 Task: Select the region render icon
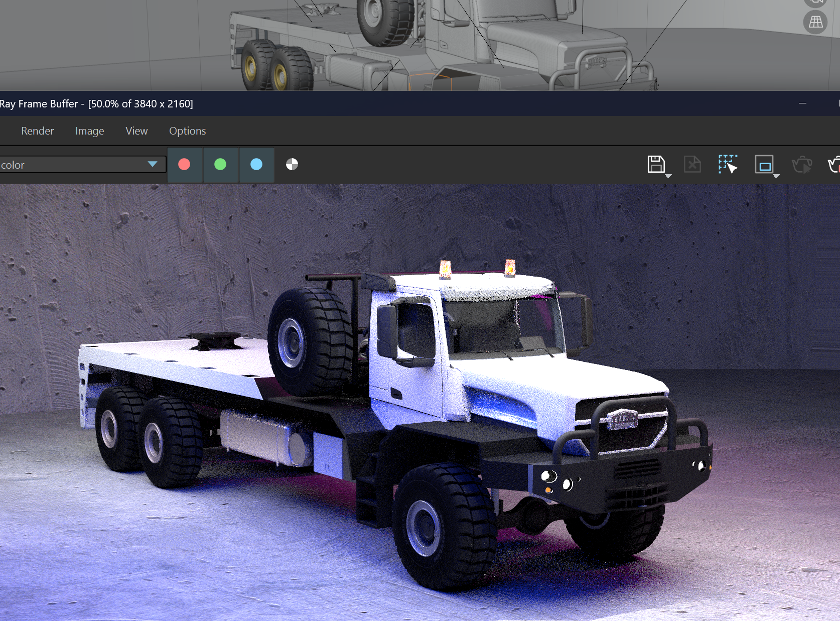click(764, 164)
